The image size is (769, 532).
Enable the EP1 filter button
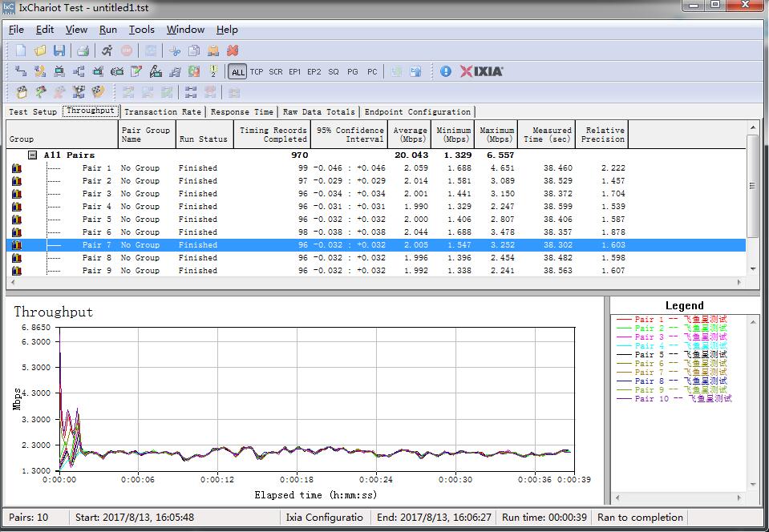coord(295,72)
